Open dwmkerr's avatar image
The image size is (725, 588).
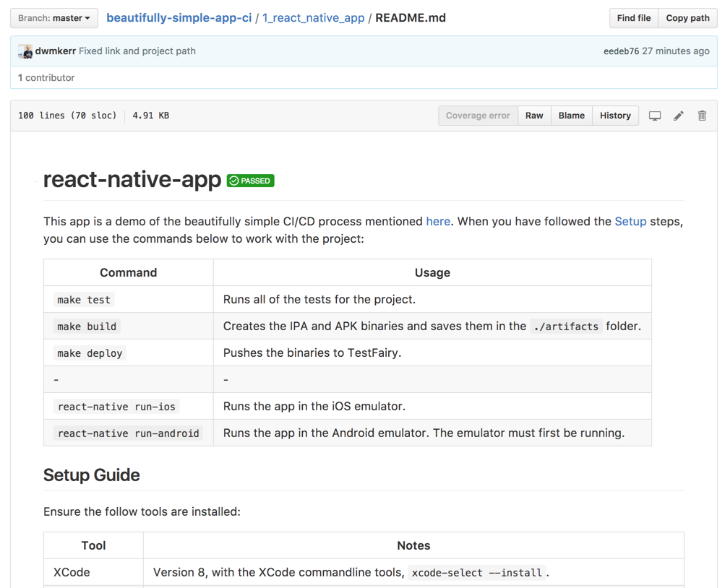[25, 51]
